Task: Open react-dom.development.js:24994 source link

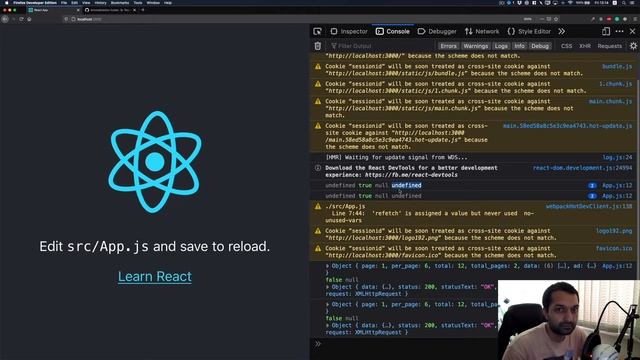Action: tap(582, 168)
